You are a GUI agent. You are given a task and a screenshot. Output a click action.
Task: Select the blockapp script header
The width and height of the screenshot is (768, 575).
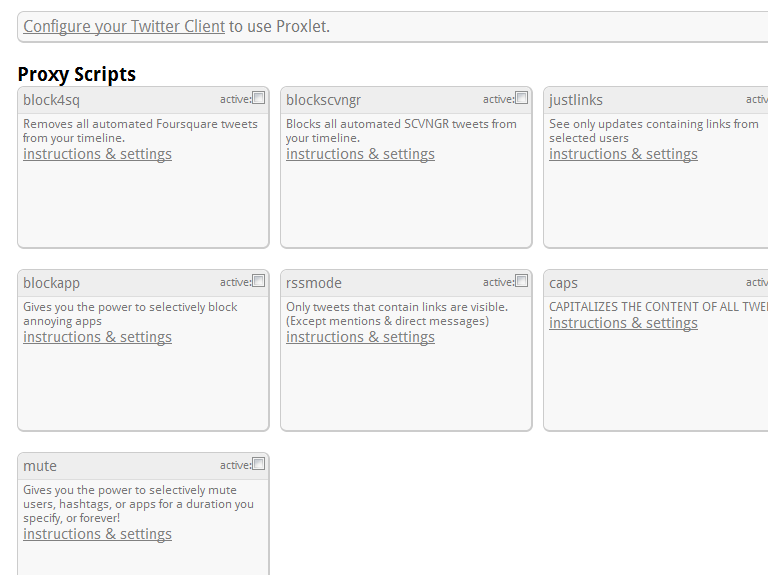pos(51,283)
